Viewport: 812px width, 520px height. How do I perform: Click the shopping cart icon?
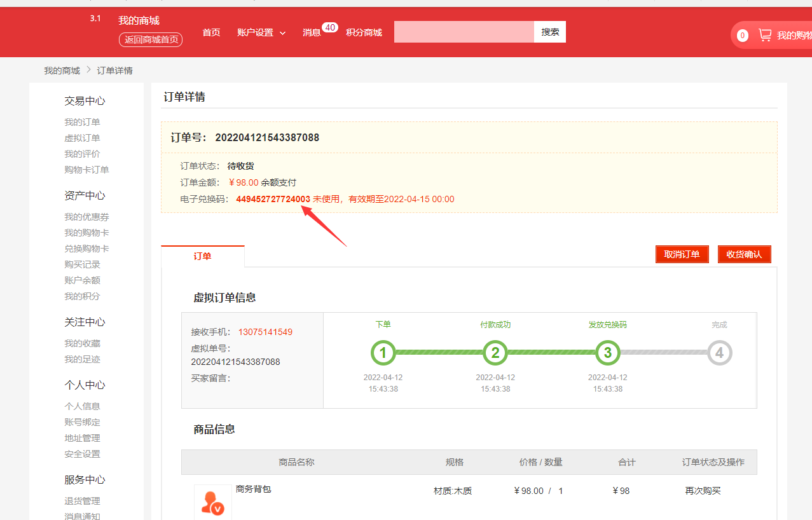click(764, 36)
